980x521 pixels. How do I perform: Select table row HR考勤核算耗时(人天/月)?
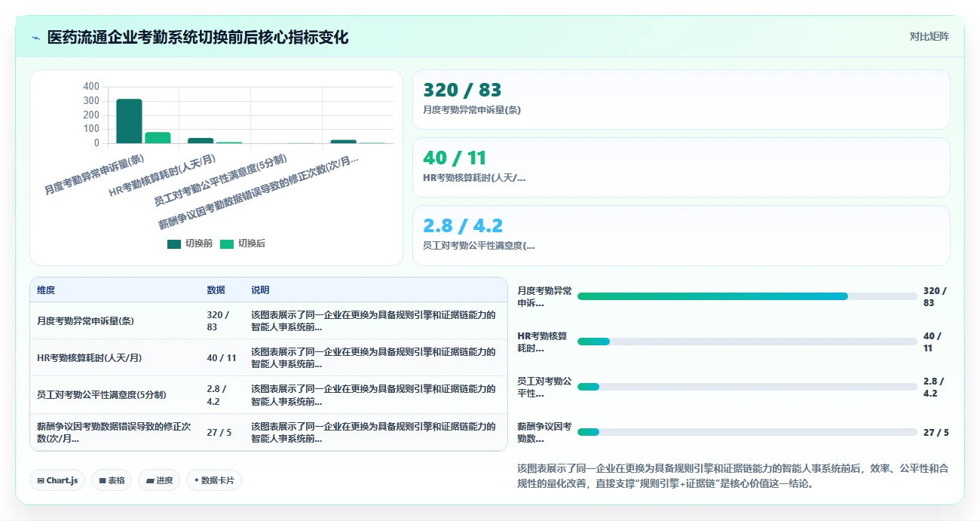(x=269, y=357)
